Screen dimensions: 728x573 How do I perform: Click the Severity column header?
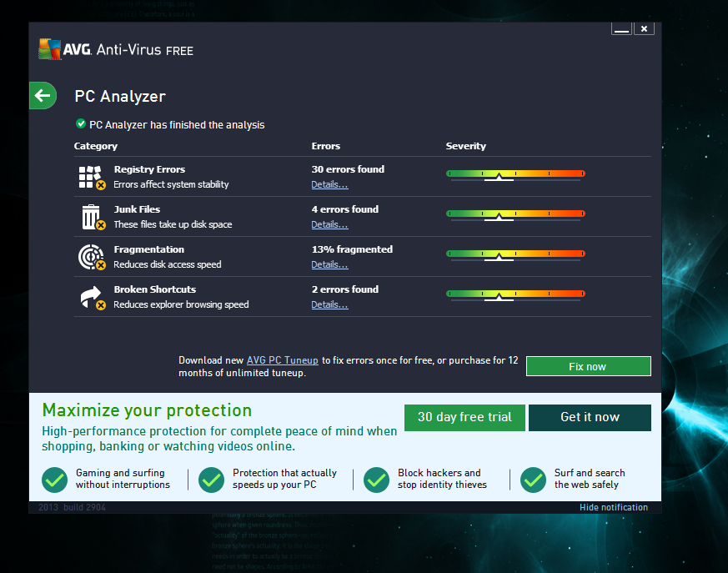tap(465, 146)
